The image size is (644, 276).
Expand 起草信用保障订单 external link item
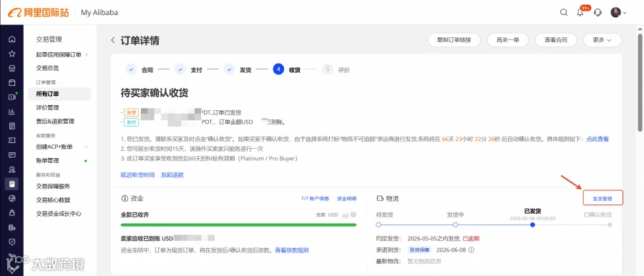tap(62, 54)
